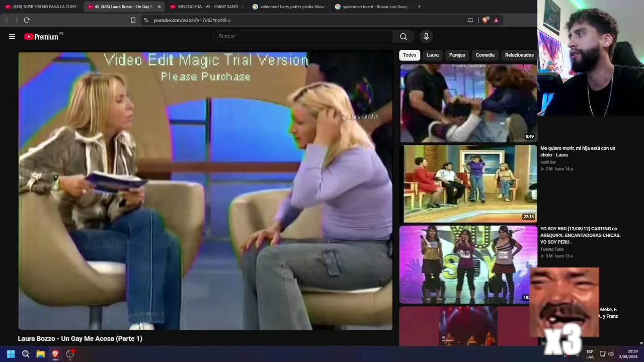The width and height of the screenshot is (644, 362).
Task: Mute the Laura Bozzo tab audio icon
Action: point(97,7)
